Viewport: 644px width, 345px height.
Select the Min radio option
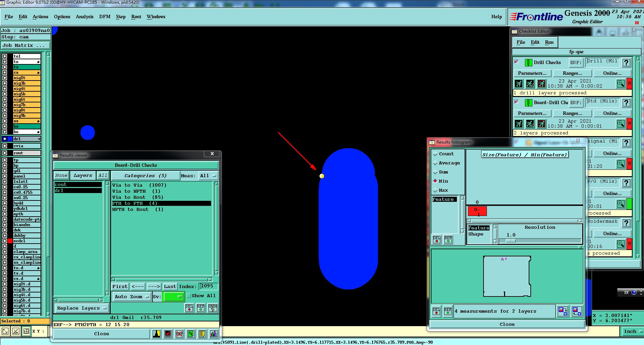point(435,181)
